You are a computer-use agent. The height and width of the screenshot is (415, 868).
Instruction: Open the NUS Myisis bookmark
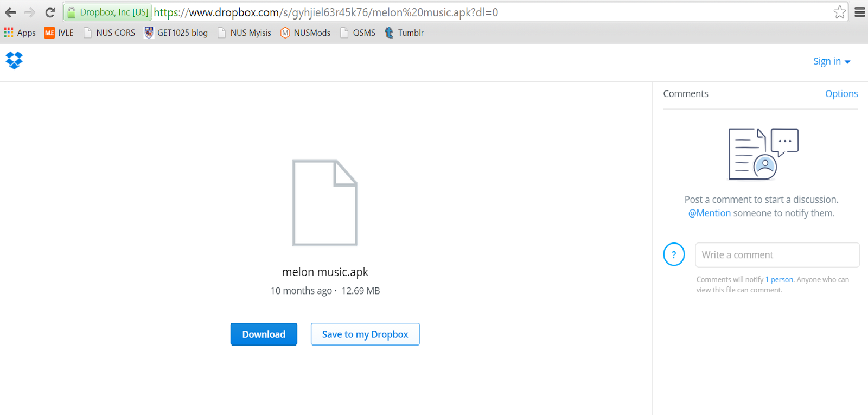tap(244, 33)
